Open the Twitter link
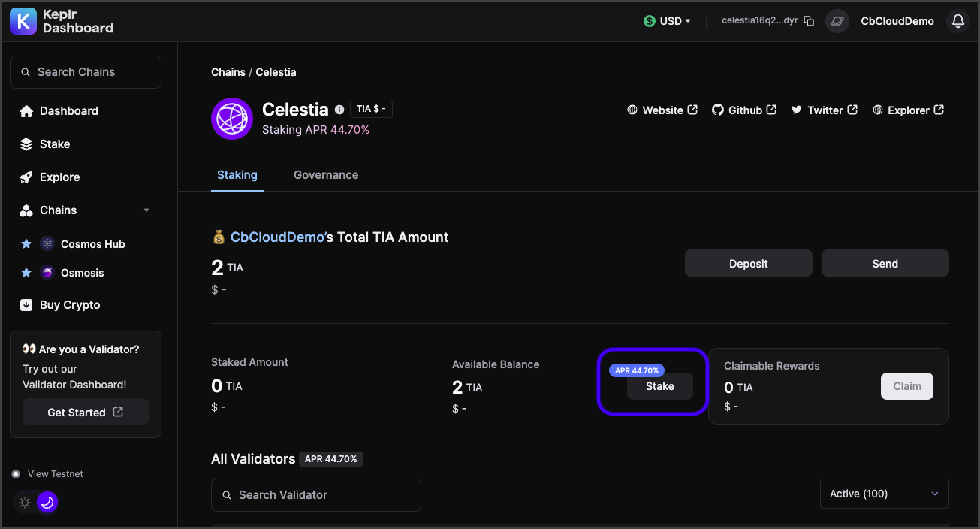This screenshot has width=980, height=529. [x=824, y=110]
